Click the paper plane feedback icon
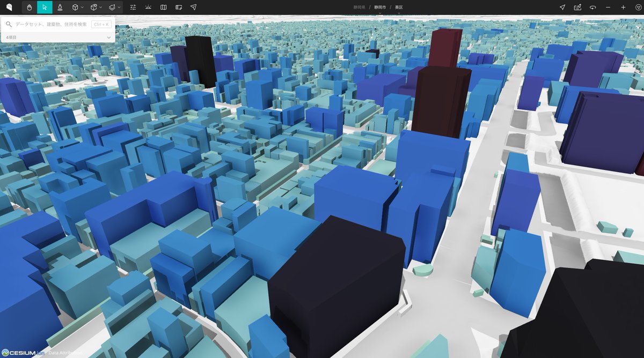Screen dimensions: 644x358 [193, 7]
